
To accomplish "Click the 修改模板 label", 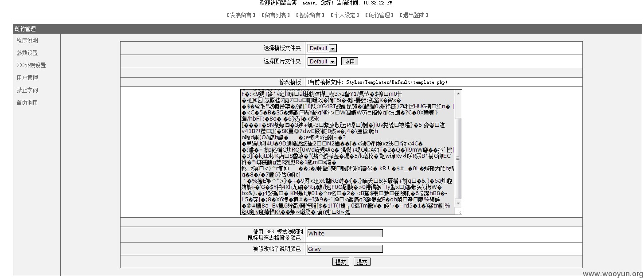I will click(291, 82).
